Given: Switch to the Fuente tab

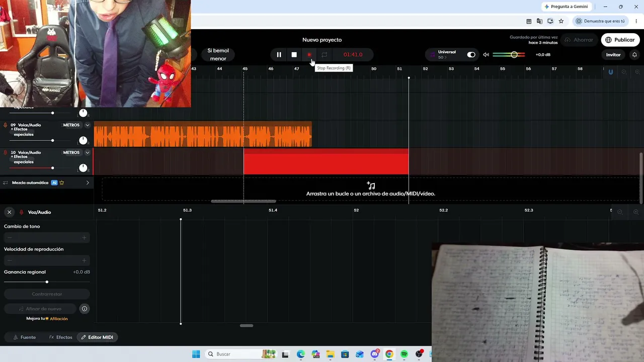Looking at the screenshot, I should (25, 337).
